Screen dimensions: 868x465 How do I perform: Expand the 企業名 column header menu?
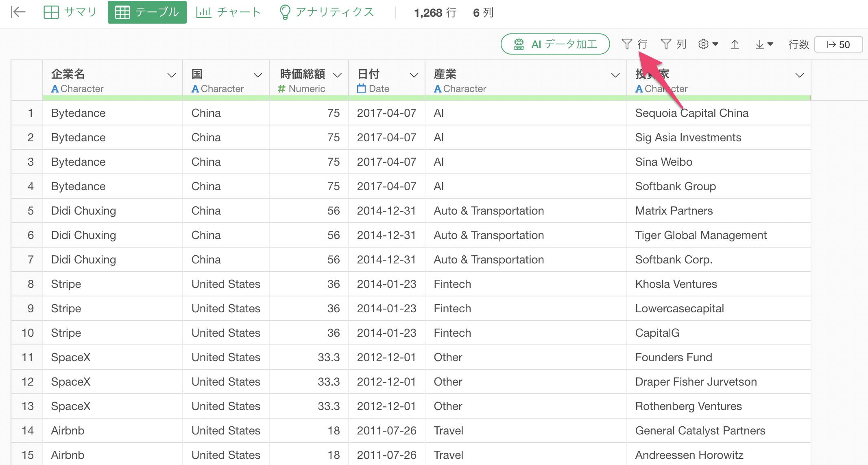click(172, 75)
